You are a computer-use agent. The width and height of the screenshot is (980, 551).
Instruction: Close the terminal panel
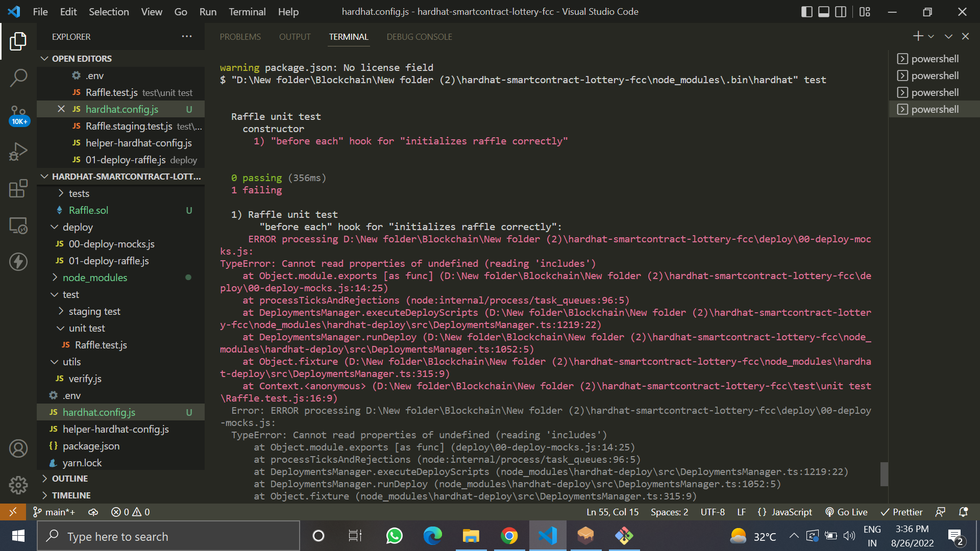click(965, 36)
